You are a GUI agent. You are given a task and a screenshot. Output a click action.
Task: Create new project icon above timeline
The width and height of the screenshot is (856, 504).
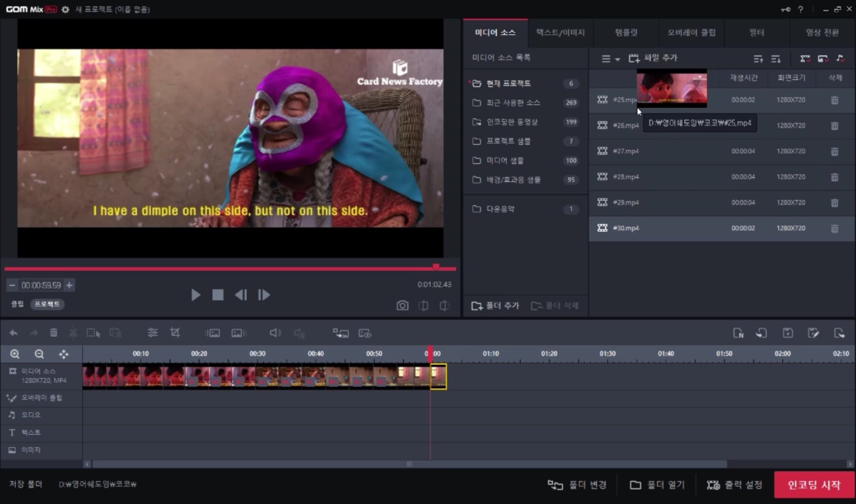738,333
